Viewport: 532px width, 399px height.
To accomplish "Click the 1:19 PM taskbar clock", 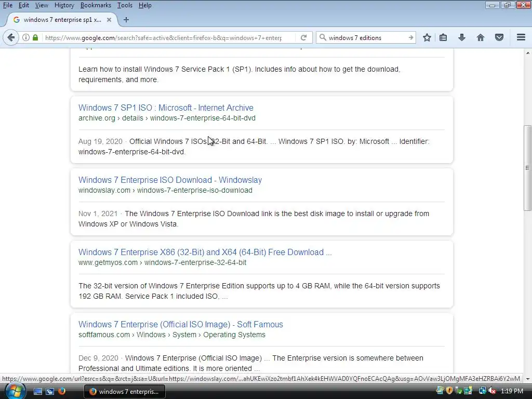I will (512, 391).
